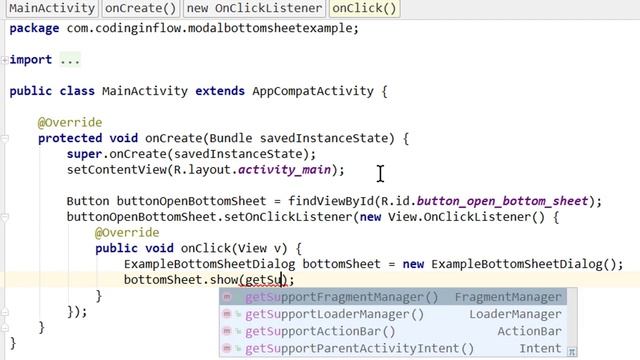Click AppCompatActivity in class declaration
This screenshot has width=640, height=360.
[313, 91]
